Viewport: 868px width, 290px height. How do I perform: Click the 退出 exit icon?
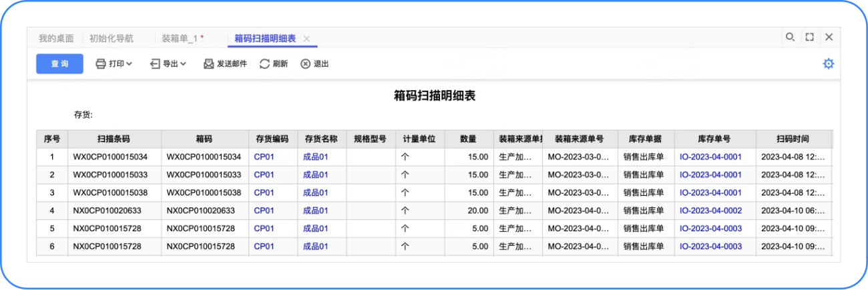pyautogui.click(x=305, y=64)
